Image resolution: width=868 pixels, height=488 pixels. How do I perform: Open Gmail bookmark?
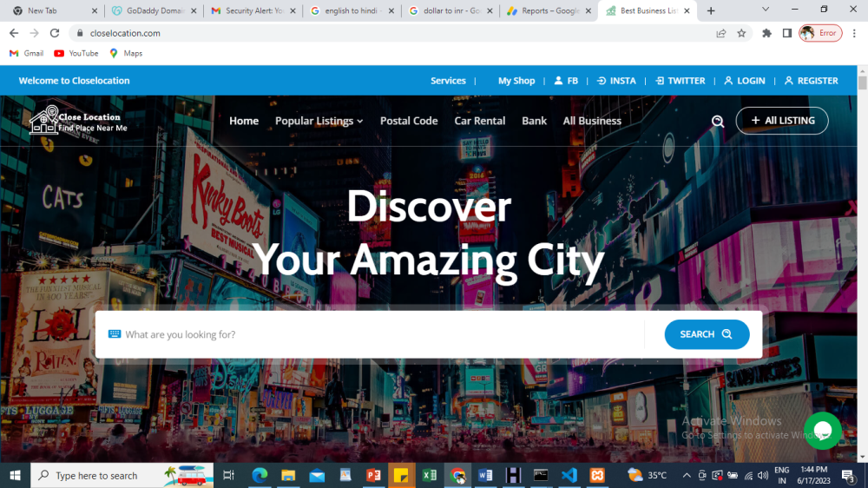point(27,53)
